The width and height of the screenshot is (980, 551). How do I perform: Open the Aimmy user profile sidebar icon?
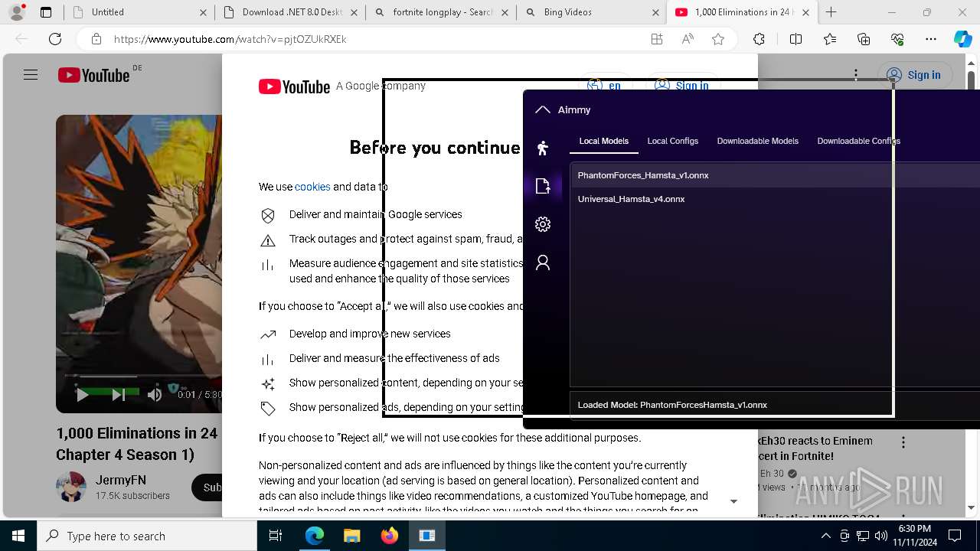point(543,262)
